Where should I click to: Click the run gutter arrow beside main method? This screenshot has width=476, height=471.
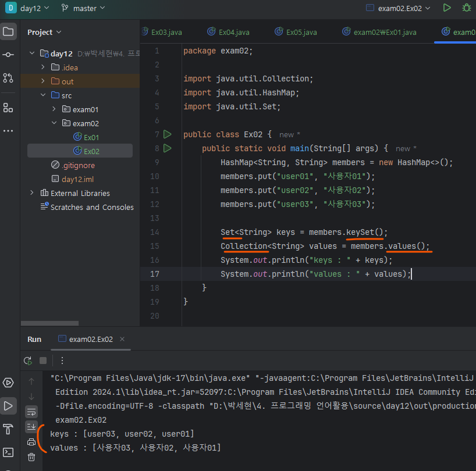pos(168,148)
